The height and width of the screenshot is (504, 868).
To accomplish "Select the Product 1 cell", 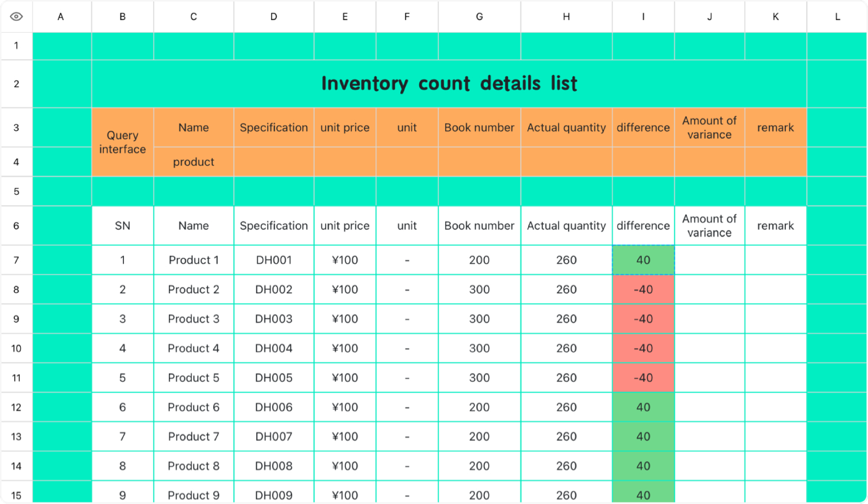I will tap(194, 260).
